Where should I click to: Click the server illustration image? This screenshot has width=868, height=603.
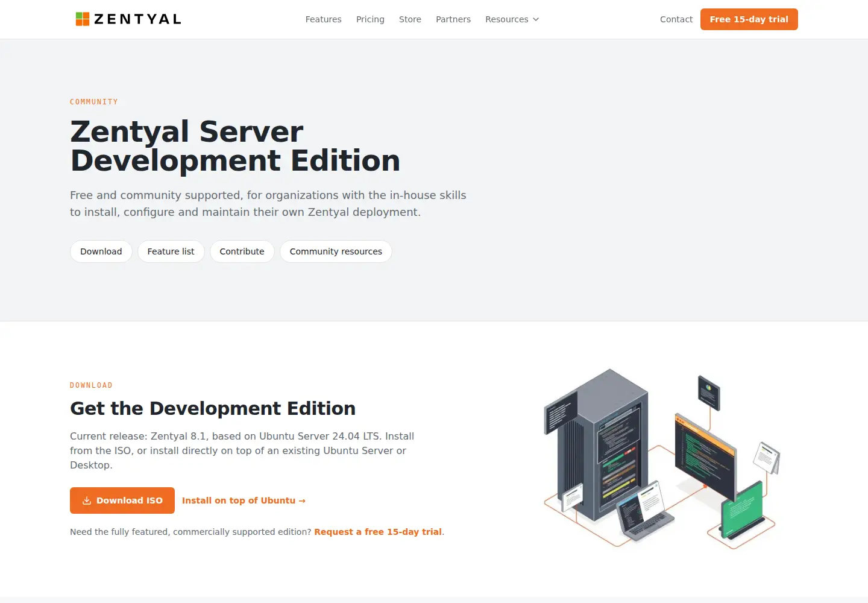point(662,458)
